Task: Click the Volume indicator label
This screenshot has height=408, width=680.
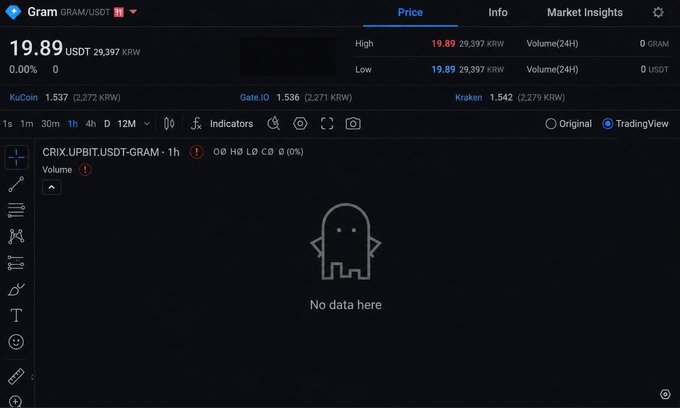Action: (x=57, y=170)
